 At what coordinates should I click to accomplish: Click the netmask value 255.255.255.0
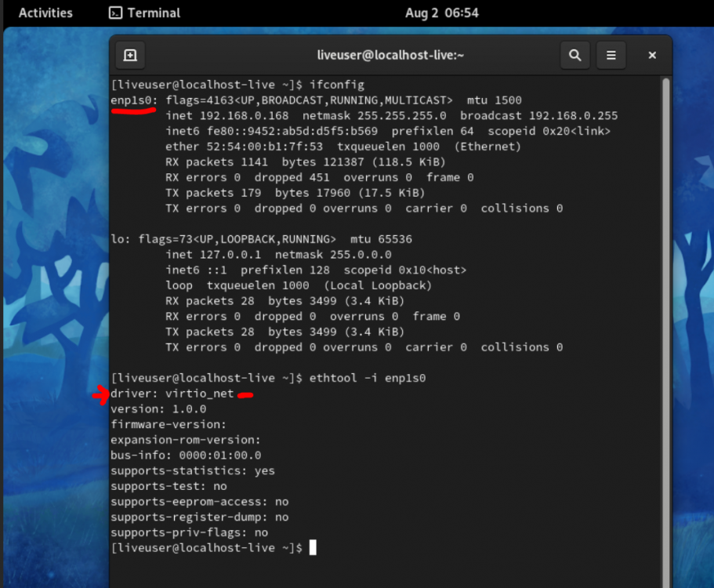point(401,116)
